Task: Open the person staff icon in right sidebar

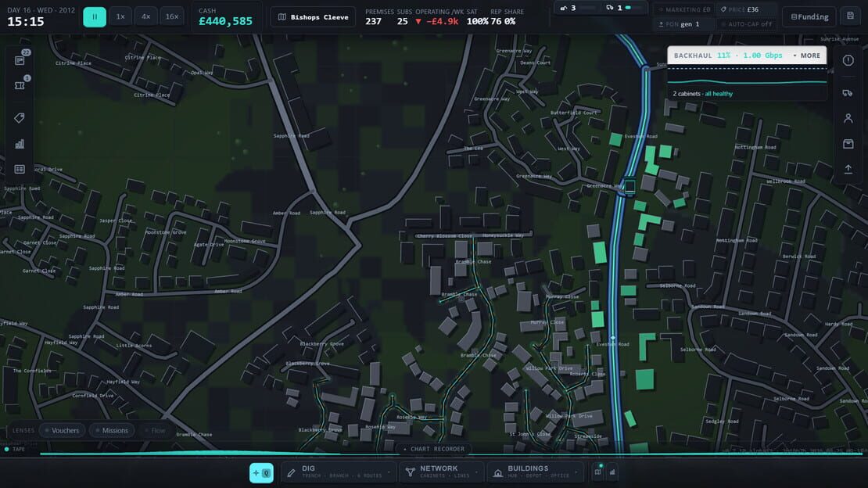Action: pos(848,118)
